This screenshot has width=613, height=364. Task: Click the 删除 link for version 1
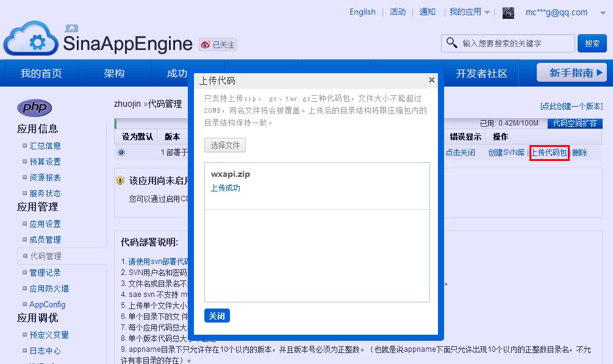pos(580,153)
